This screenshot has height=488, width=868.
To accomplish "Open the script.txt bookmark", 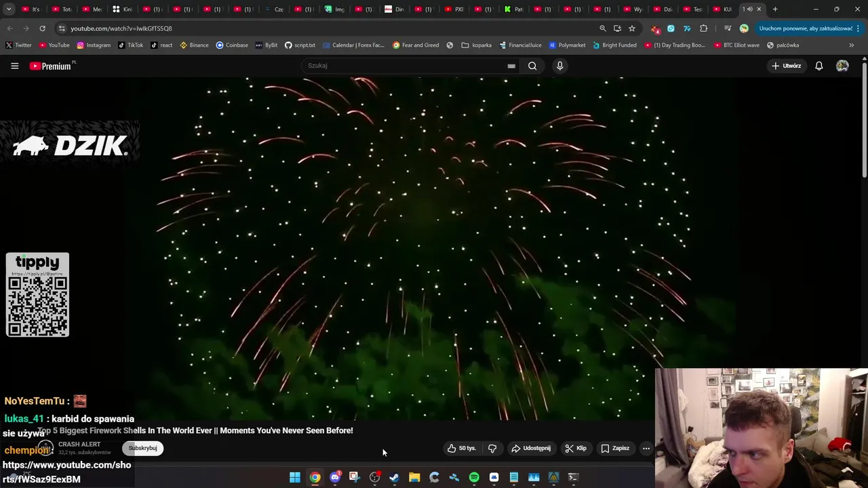I will click(x=300, y=45).
